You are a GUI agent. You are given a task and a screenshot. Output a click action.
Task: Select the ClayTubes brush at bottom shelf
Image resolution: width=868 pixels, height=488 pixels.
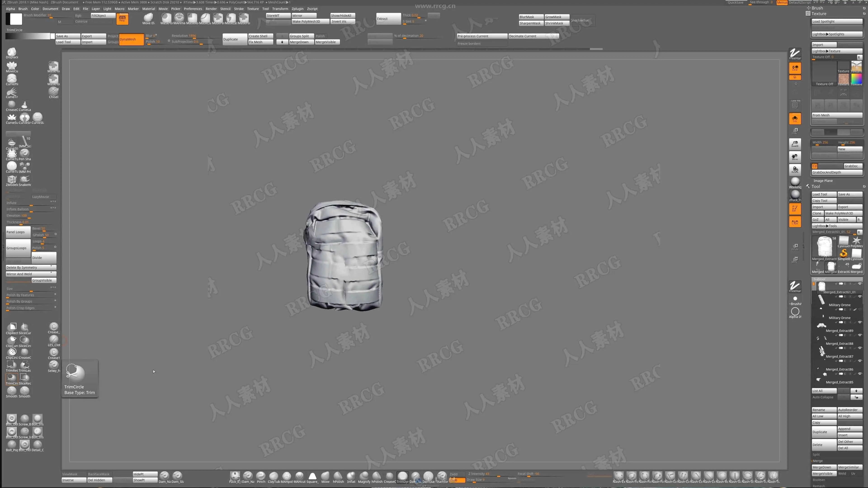pos(274,476)
